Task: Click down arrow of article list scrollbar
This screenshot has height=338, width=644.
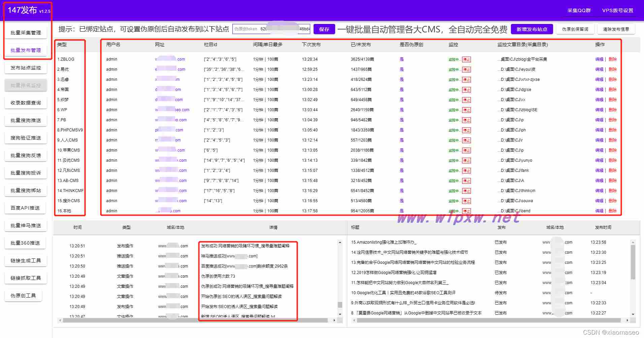Action: 633,314
